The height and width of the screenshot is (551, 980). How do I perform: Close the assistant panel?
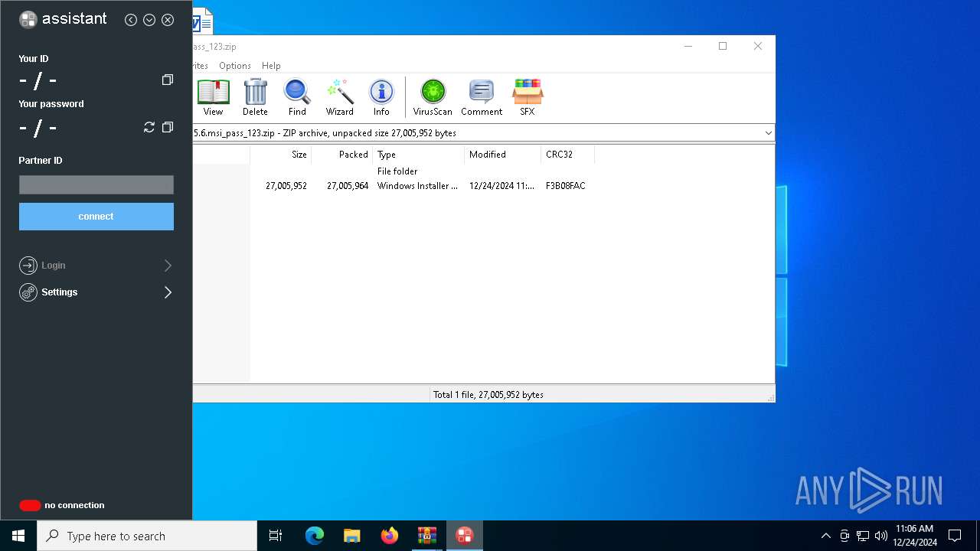point(168,20)
